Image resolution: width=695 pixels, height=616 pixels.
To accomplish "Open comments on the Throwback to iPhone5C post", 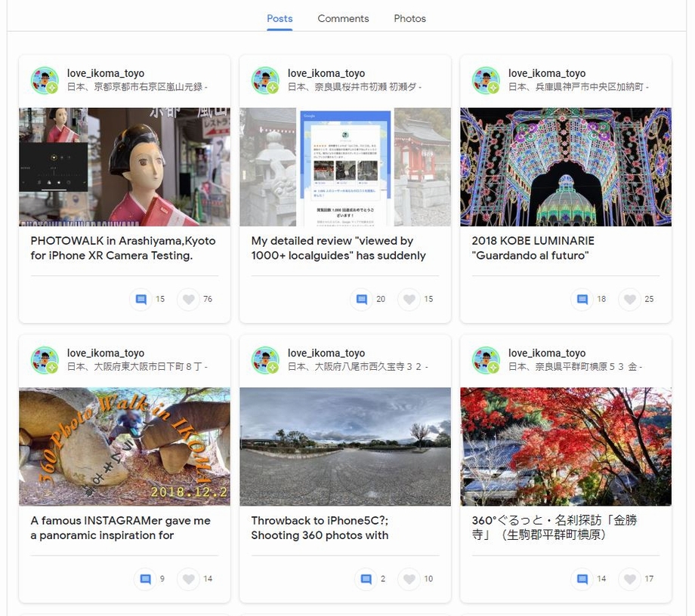I will (366, 579).
